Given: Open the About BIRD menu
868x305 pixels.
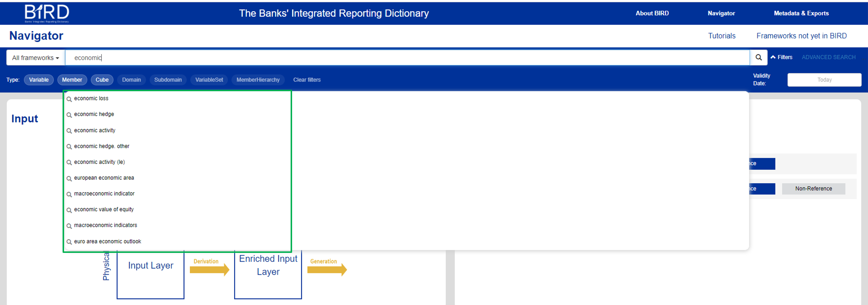Looking at the screenshot, I should (652, 13).
